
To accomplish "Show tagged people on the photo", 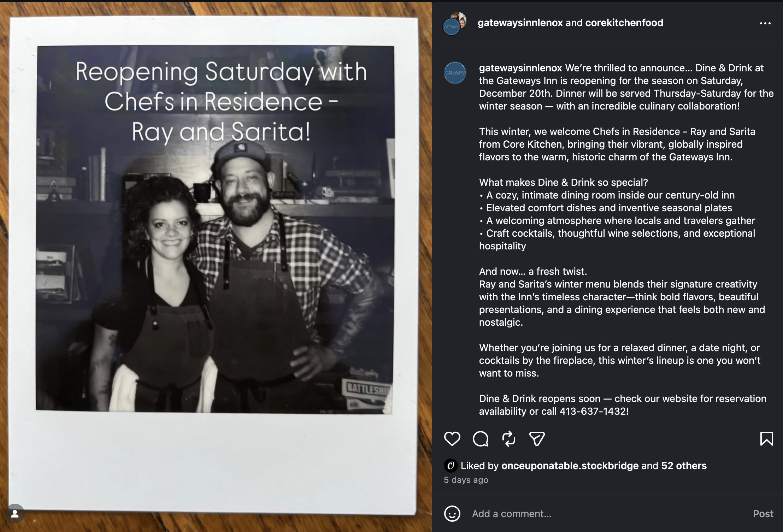I will tap(15, 514).
